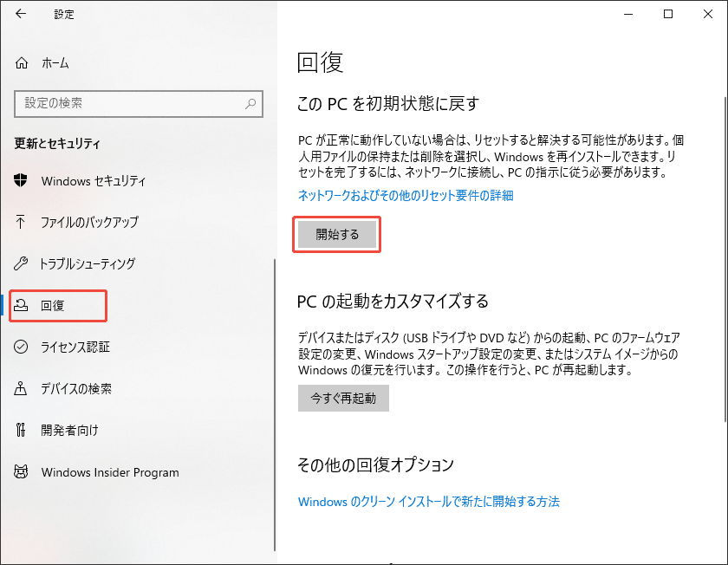Minimize the 設定 window
Viewport: 728px width, 565px height.
tap(628, 14)
